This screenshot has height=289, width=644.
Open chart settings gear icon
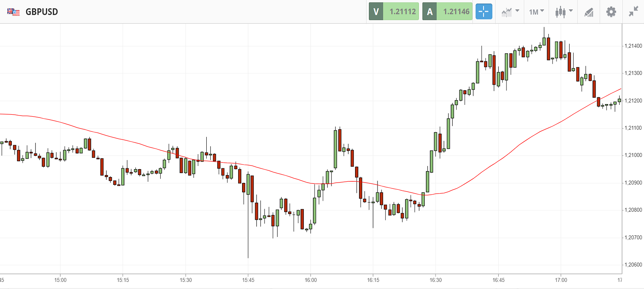tap(611, 12)
